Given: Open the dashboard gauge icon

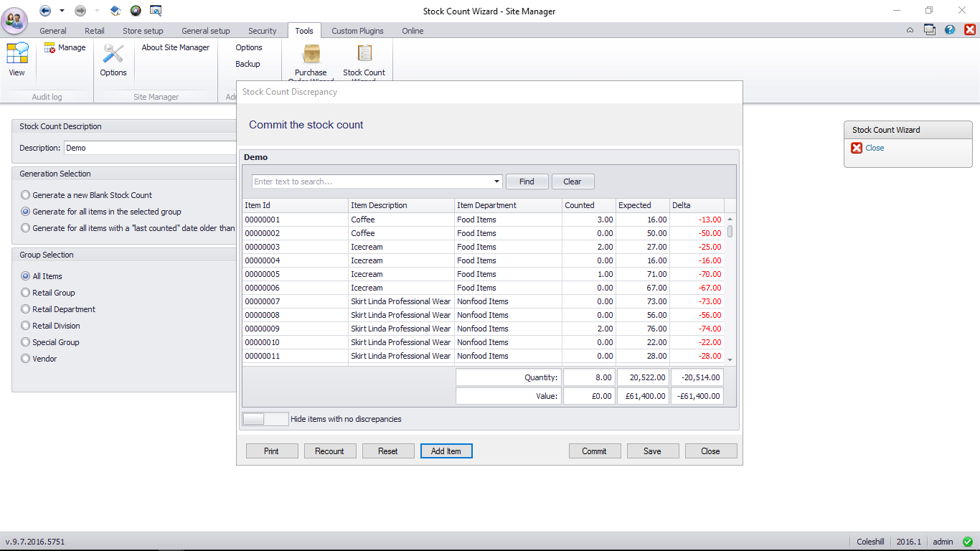Looking at the screenshot, I should coord(136,11).
